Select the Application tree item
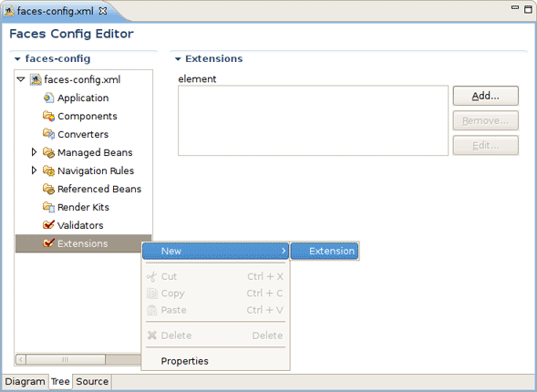Viewport: 537px width, 392px height. pos(83,98)
